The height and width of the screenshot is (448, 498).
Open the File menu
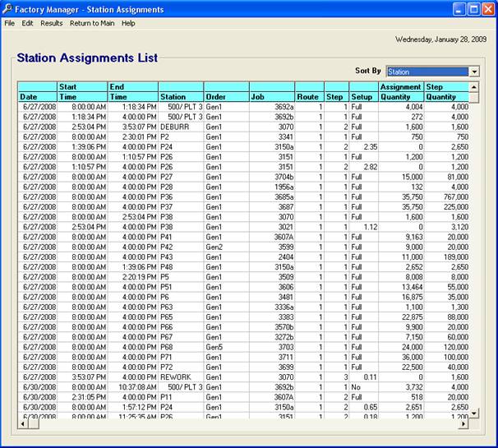coord(10,23)
